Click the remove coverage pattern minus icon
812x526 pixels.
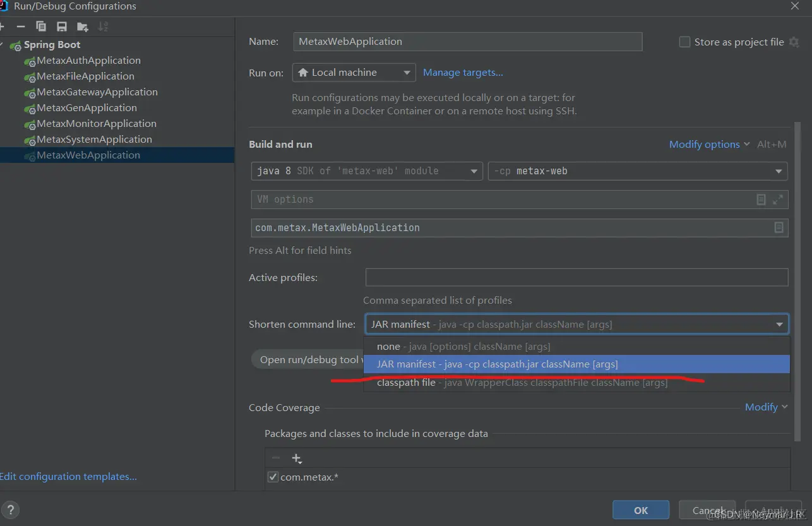coord(275,458)
